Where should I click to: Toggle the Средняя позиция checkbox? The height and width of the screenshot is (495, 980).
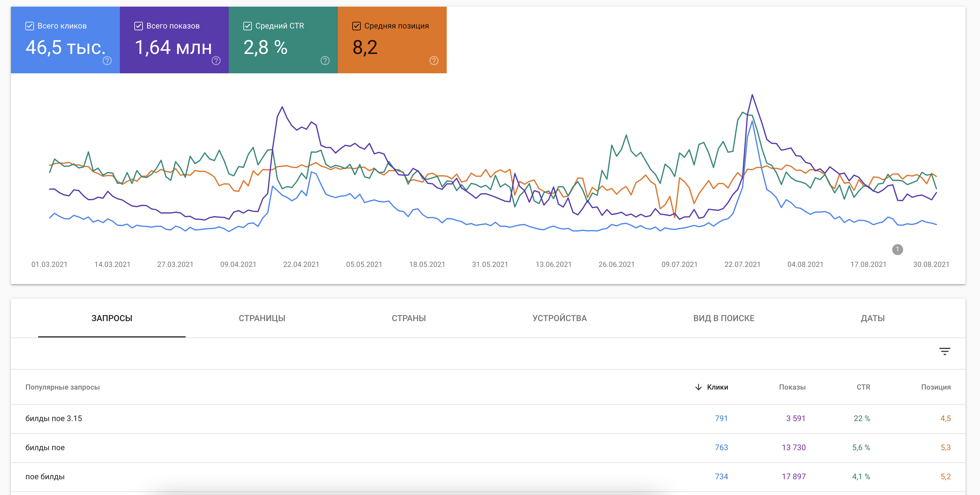[356, 26]
